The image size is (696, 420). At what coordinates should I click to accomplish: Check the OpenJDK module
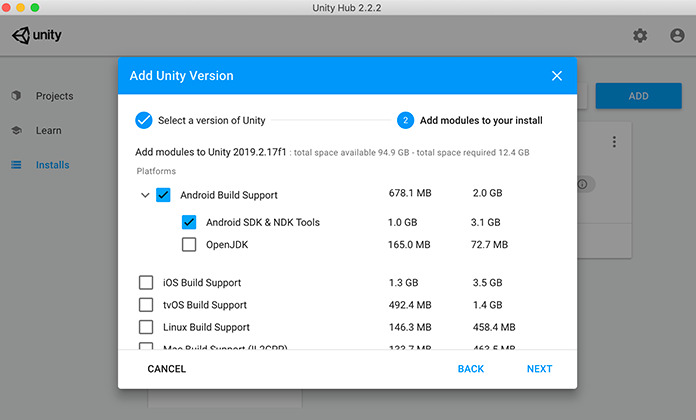[x=189, y=244]
